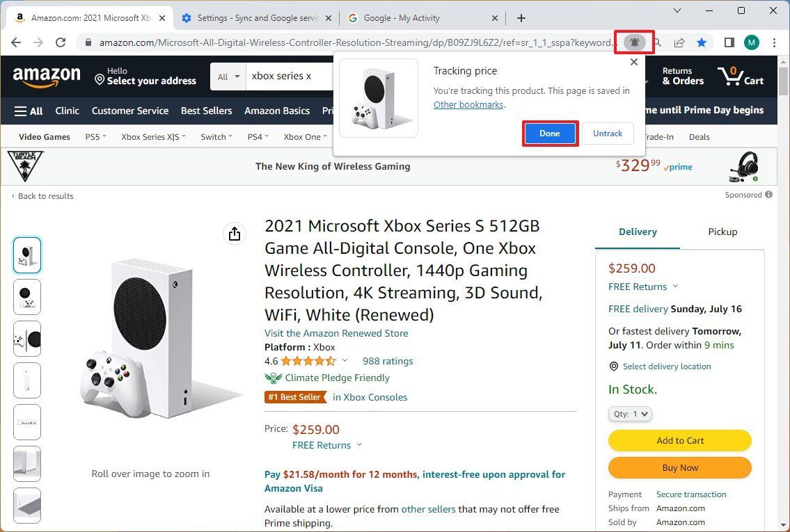
Task: Switch to the Pickup tab
Action: tap(722, 232)
